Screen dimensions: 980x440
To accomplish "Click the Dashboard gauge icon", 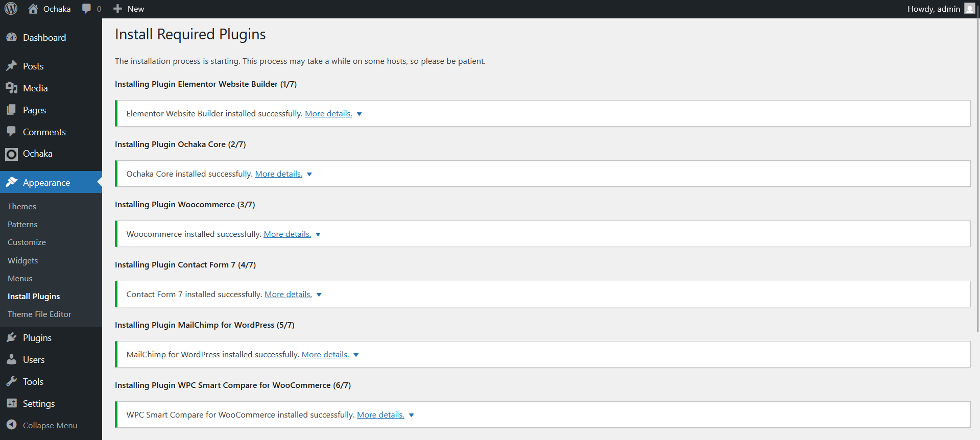I will pyautogui.click(x=12, y=37).
